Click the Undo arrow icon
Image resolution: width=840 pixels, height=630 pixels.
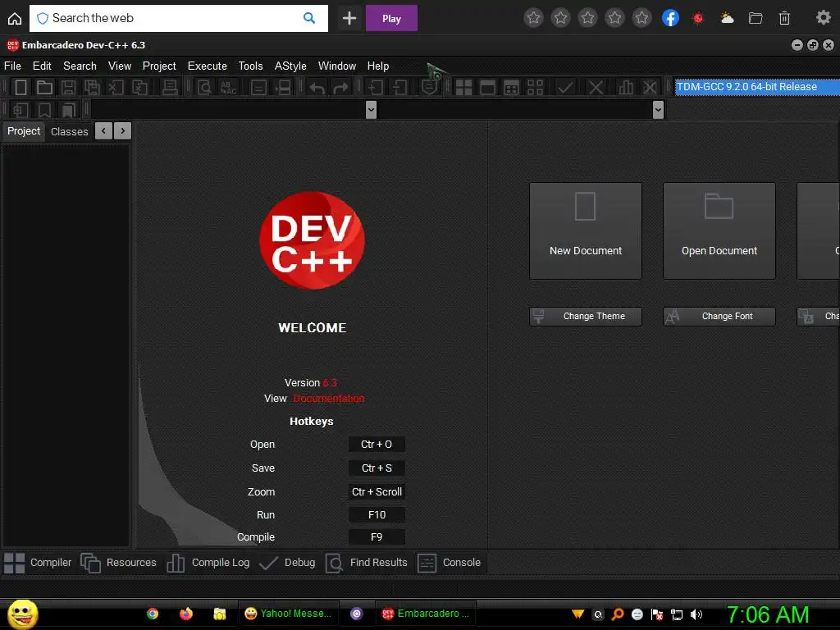point(317,87)
